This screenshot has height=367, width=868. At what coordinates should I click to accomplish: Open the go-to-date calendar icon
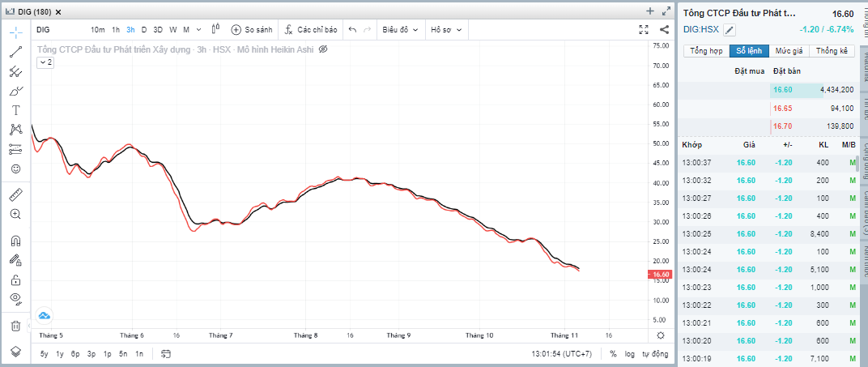point(165,354)
